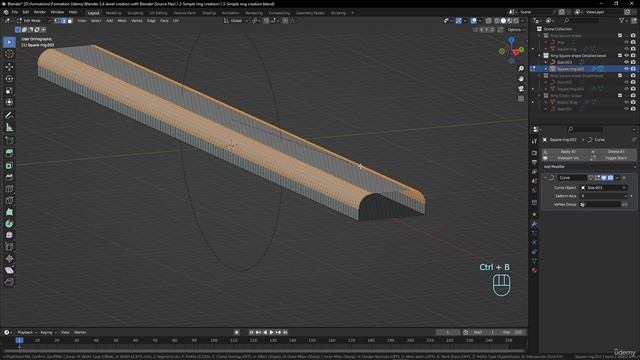This screenshot has height=360, width=640.
Task: Toggle Curve modifier edit mode display
Action: tap(597, 178)
